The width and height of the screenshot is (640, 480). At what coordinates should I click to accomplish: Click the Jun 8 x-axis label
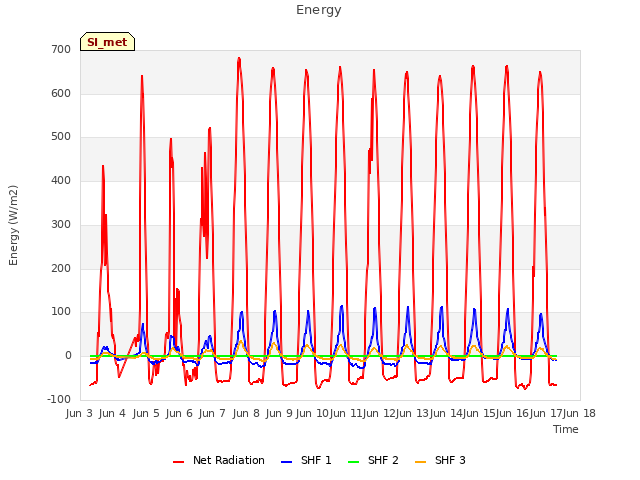[x=246, y=413]
